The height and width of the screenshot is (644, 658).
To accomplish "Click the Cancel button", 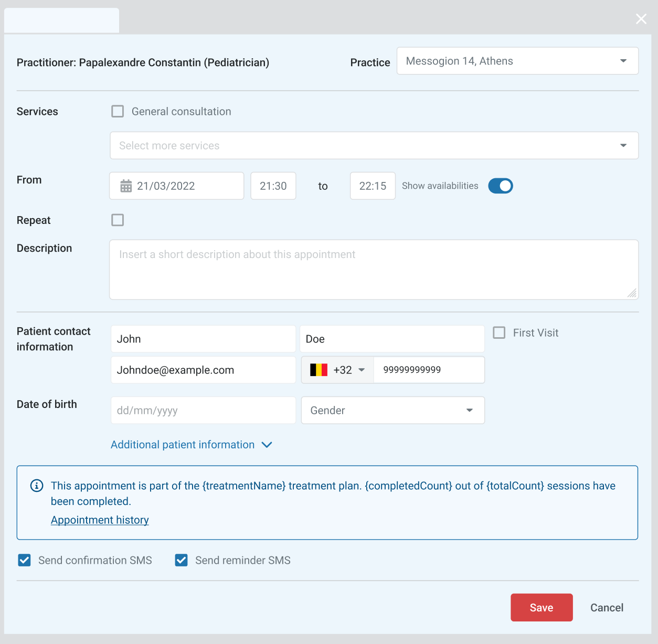I will tap(607, 608).
